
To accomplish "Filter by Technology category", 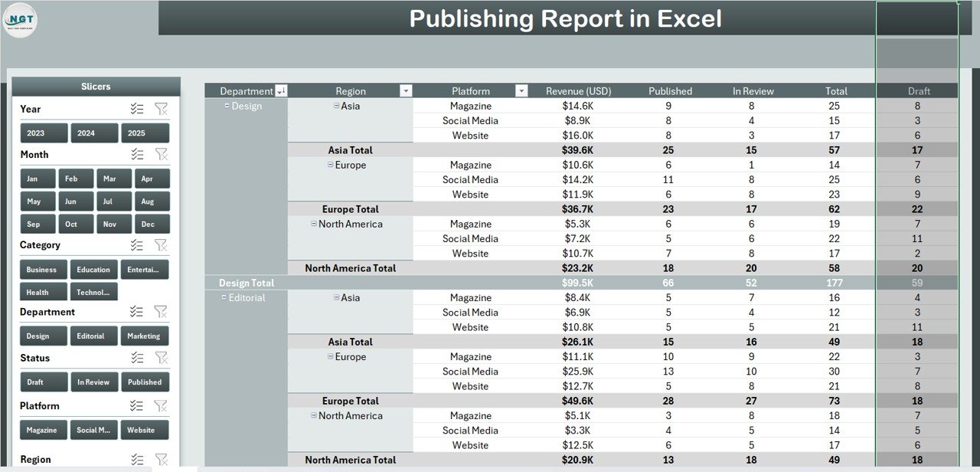I will tap(94, 292).
